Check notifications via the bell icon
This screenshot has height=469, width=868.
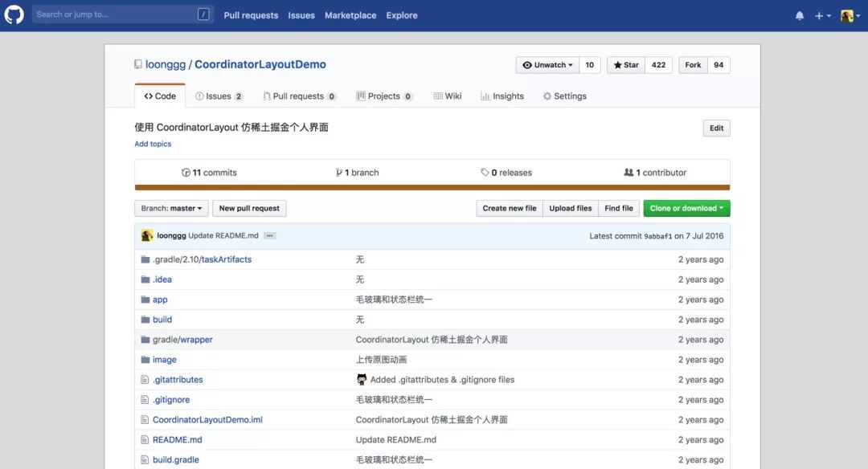(800, 15)
